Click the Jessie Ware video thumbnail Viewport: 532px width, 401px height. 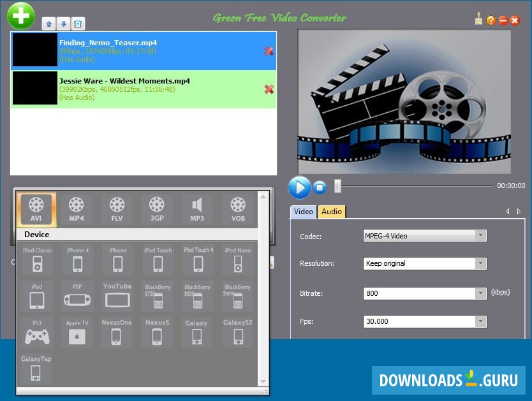click(x=35, y=88)
